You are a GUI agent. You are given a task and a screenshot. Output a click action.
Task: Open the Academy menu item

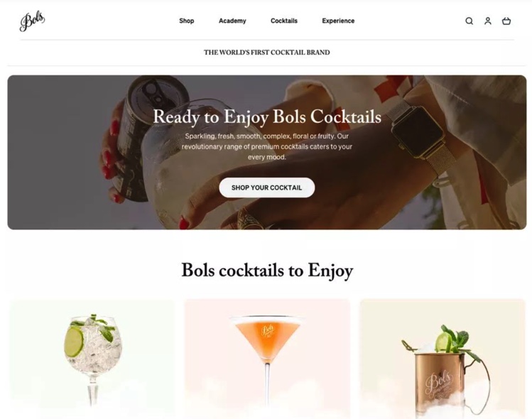point(232,21)
